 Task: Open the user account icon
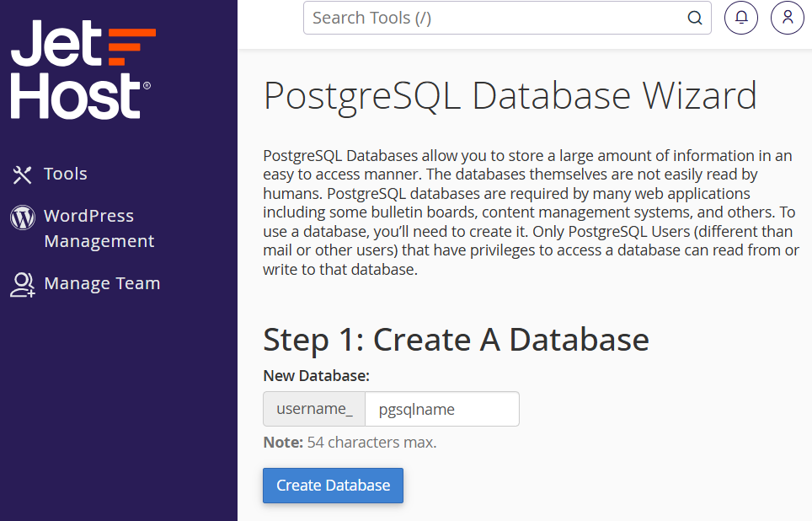tap(787, 18)
